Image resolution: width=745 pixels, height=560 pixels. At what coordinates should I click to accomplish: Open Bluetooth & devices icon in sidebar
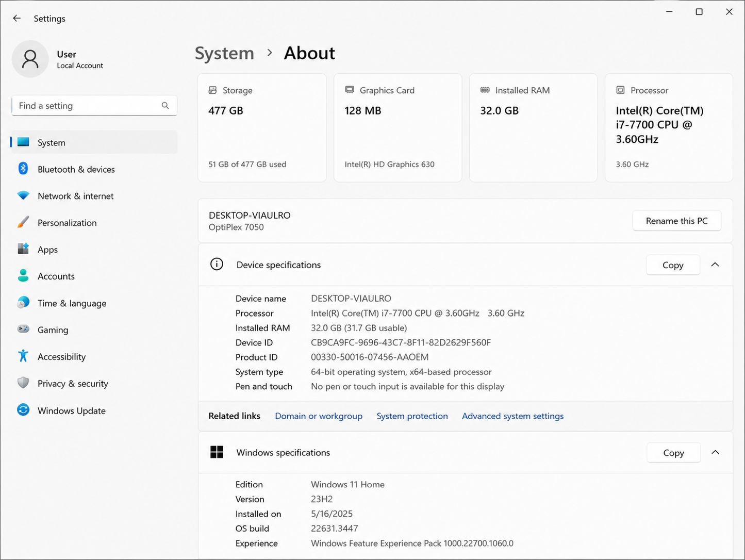coord(23,169)
